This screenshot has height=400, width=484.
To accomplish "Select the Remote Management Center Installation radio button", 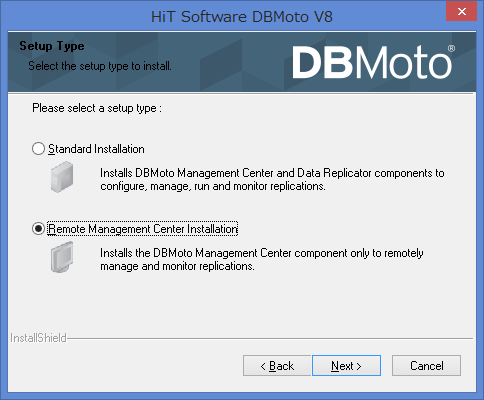I will (38, 229).
